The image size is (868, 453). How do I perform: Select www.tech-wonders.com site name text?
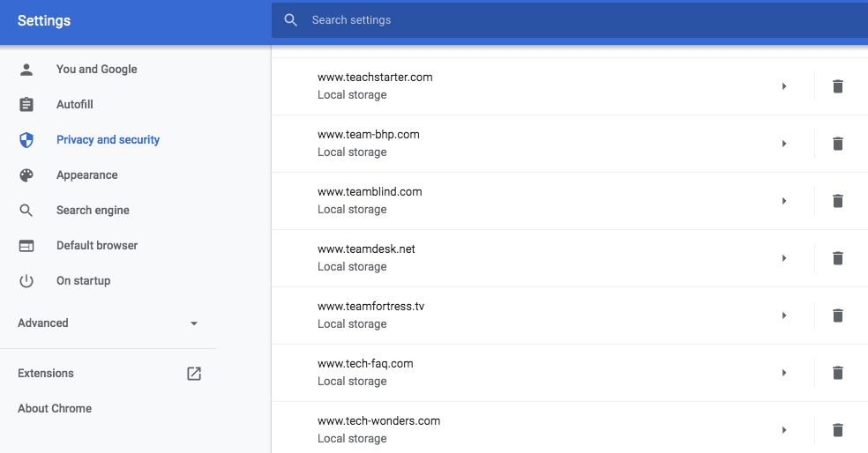point(379,421)
